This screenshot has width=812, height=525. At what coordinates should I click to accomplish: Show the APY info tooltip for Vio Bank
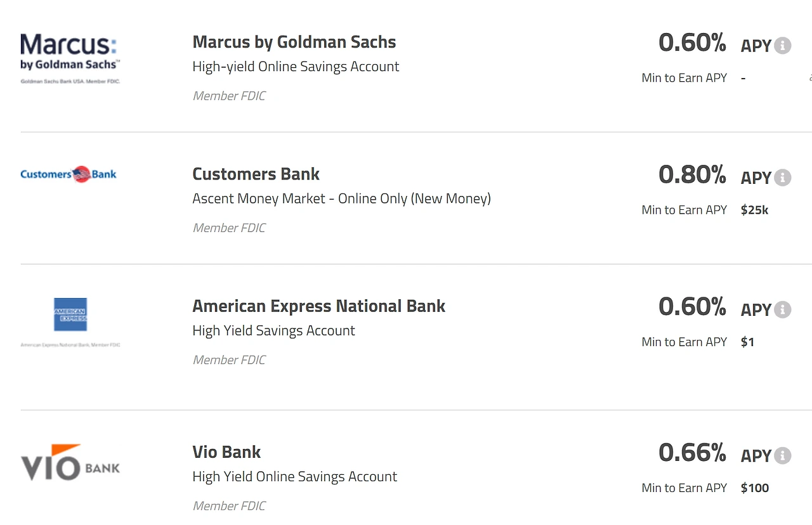tap(783, 455)
